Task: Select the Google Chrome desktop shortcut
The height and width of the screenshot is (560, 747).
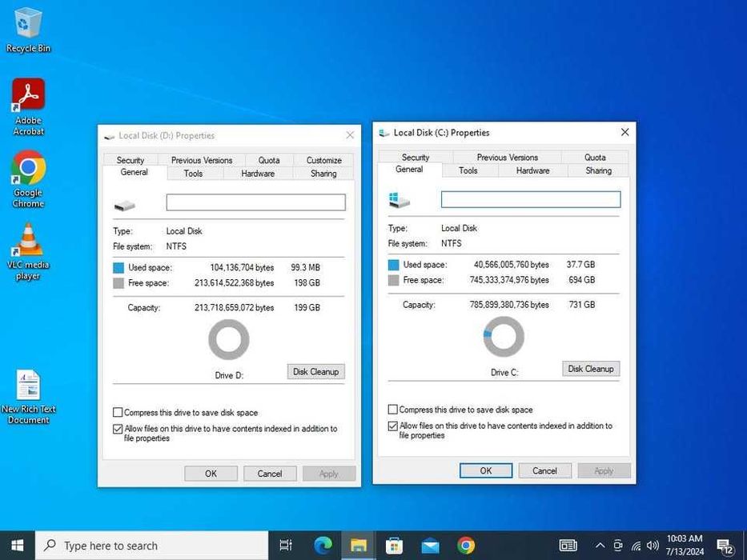Action: (28, 179)
